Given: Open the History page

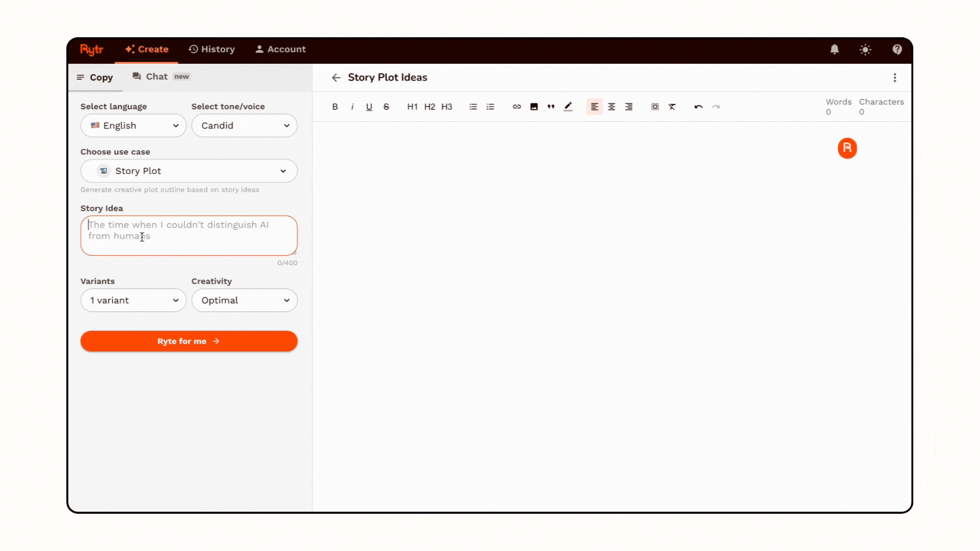Looking at the screenshot, I should click(x=211, y=49).
